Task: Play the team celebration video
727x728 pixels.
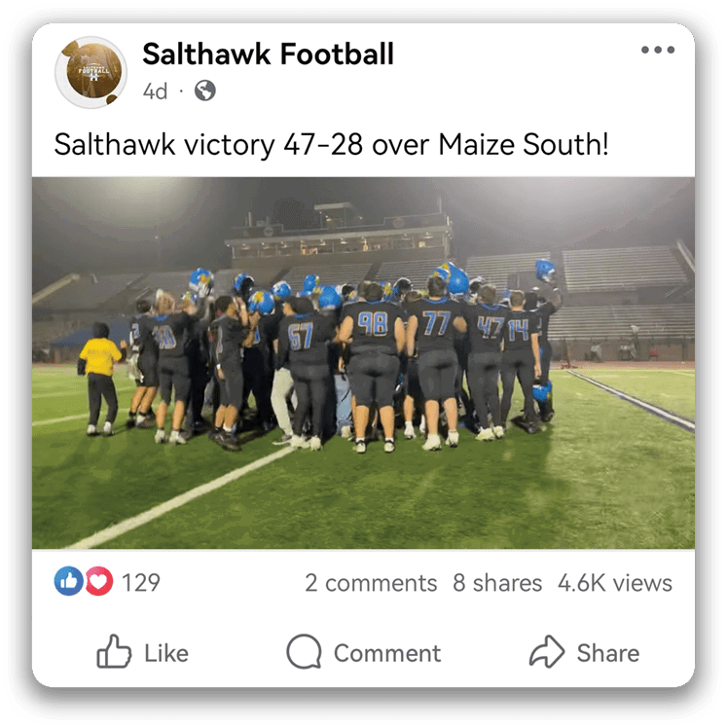Action: [363, 363]
